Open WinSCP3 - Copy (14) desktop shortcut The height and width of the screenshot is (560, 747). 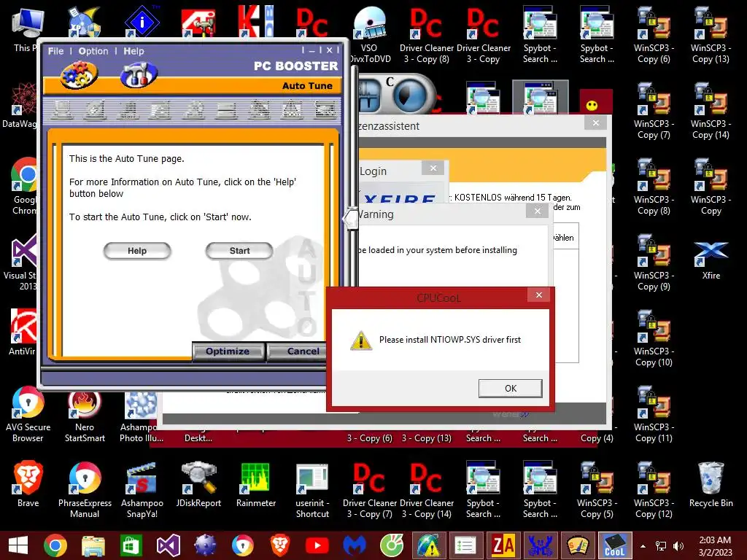point(711,111)
